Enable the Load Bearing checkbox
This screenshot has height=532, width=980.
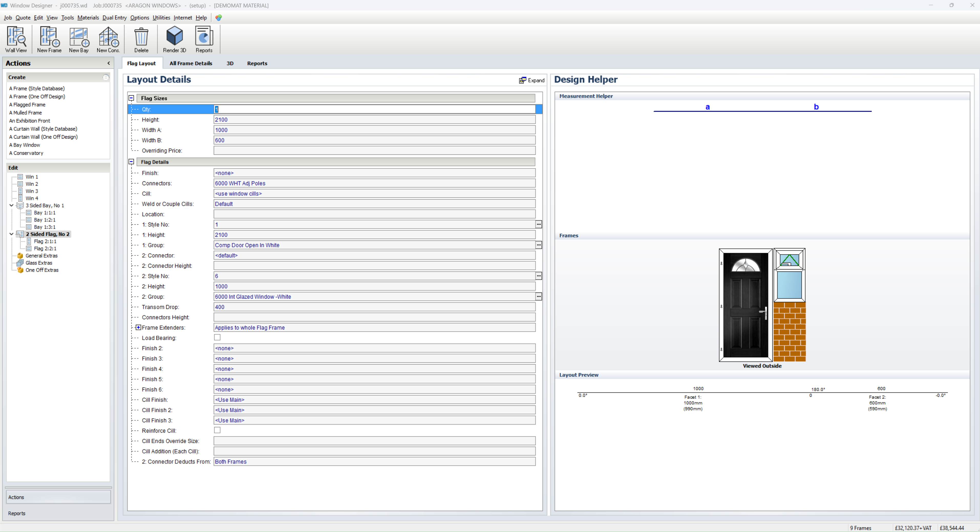(217, 338)
